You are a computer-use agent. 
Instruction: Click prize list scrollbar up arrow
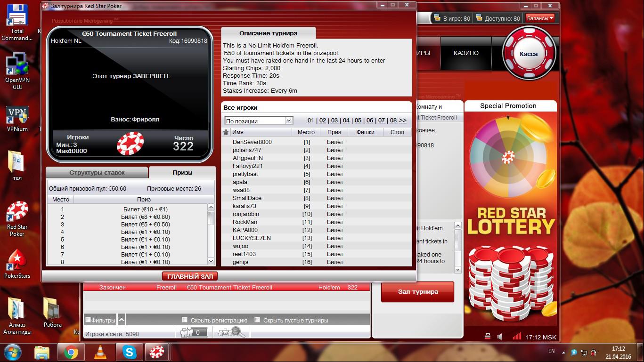tap(211, 208)
